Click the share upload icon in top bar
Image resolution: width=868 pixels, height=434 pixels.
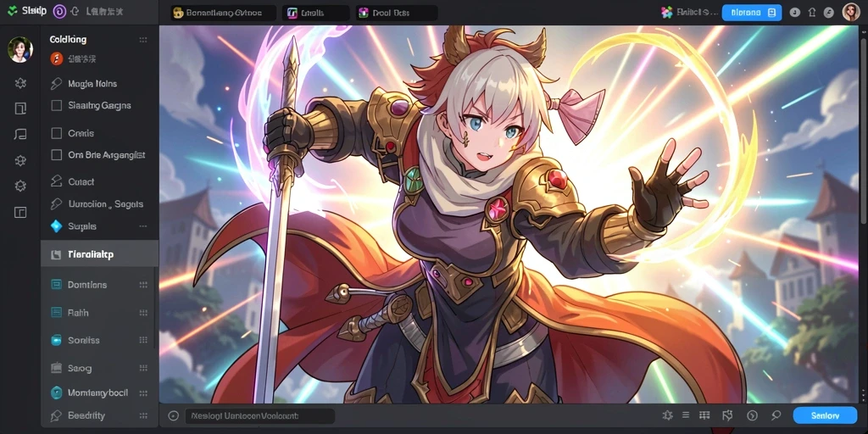pyautogui.click(x=812, y=12)
